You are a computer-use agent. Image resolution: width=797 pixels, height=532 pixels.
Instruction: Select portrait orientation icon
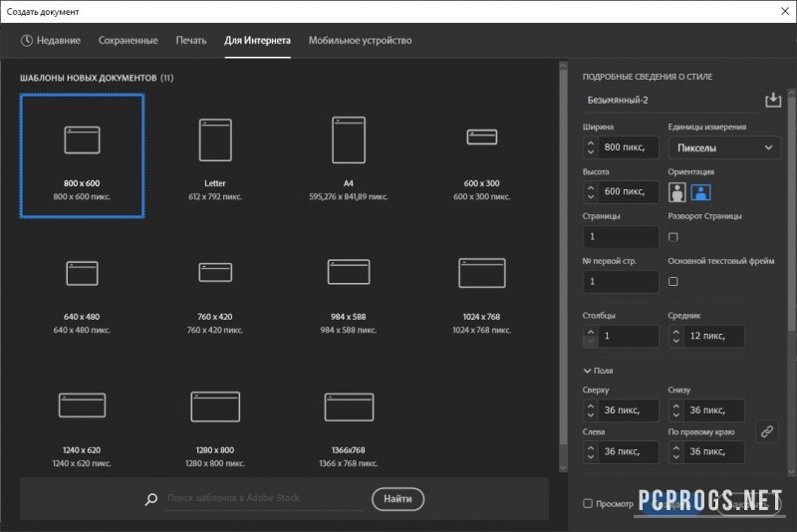click(x=677, y=192)
